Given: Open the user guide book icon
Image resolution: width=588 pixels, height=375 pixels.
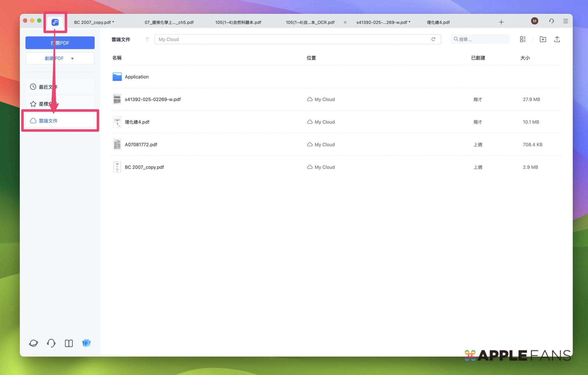Looking at the screenshot, I should [x=69, y=343].
